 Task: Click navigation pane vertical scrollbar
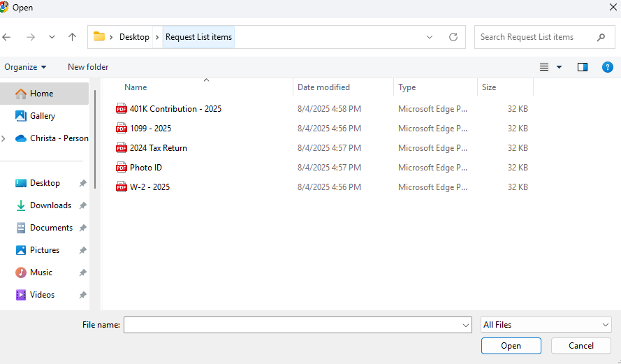point(95,140)
